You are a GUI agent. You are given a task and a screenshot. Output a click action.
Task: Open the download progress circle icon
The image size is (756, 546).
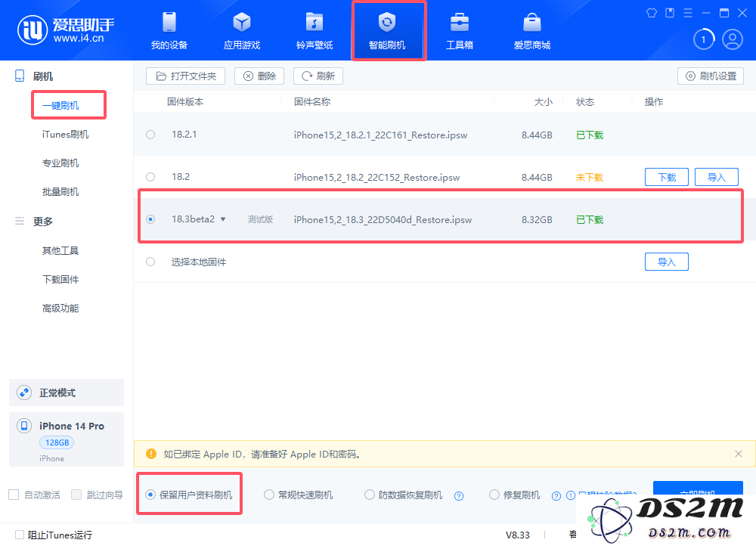[703, 39]
